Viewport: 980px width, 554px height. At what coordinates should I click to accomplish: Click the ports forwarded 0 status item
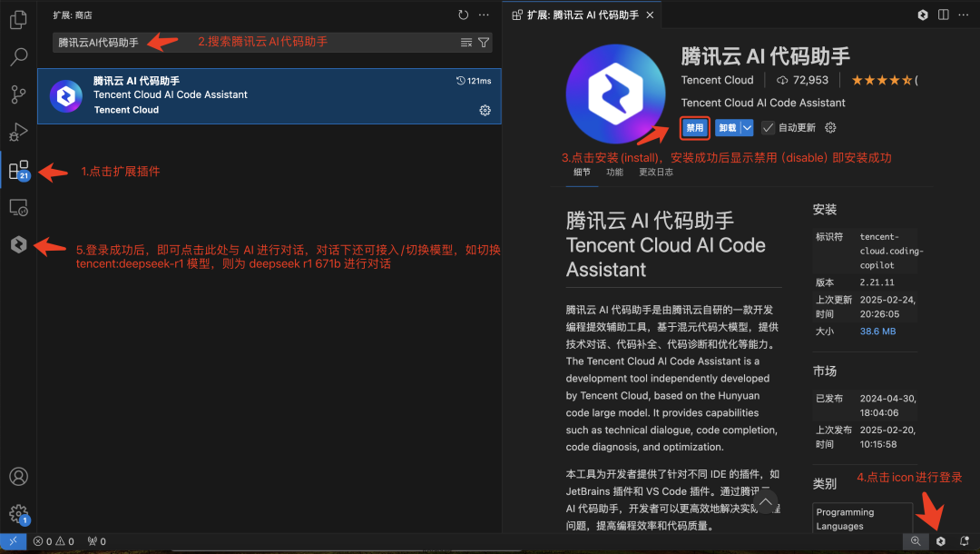click(x=97, y=541)
